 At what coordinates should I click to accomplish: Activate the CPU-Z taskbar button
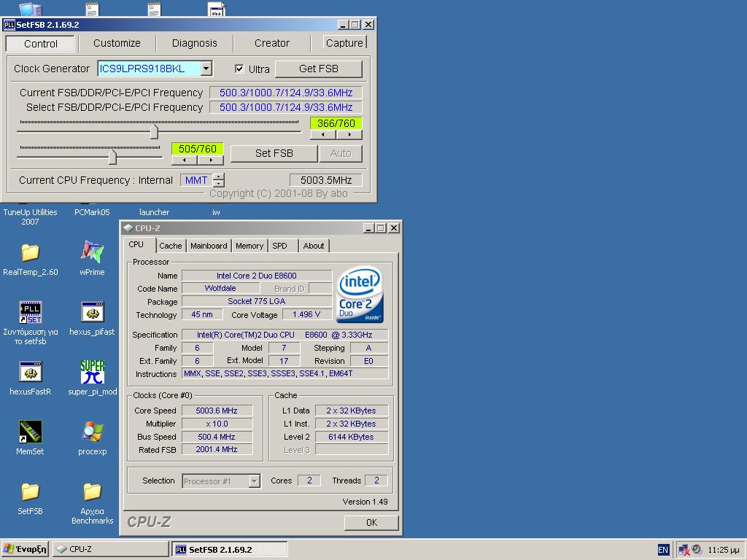click(111, 549)
